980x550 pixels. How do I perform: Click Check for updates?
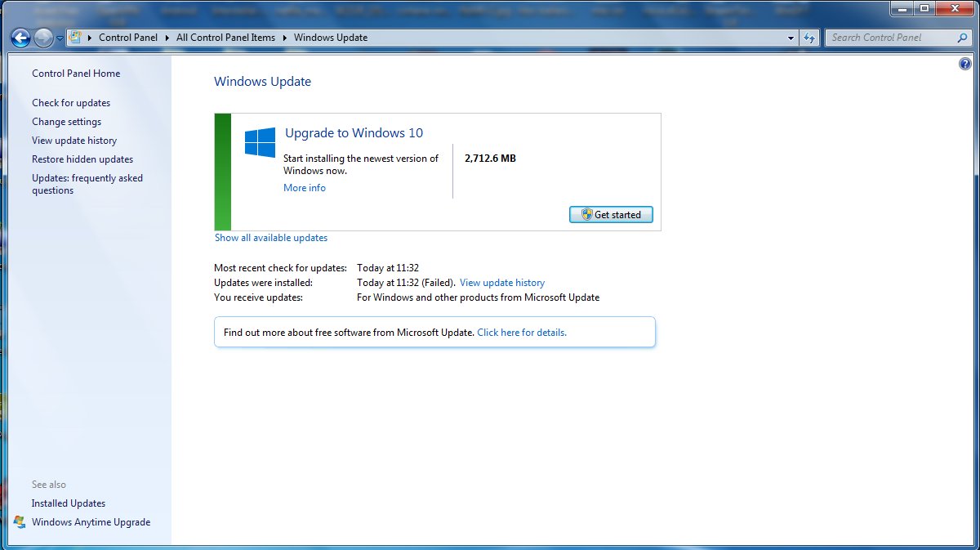71,103
